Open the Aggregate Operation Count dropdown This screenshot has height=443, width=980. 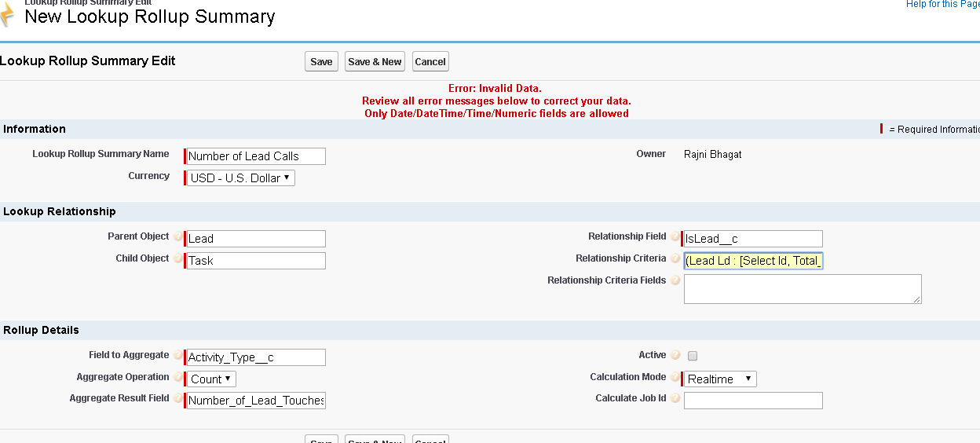pyautogui.click(x=212, y=379)
